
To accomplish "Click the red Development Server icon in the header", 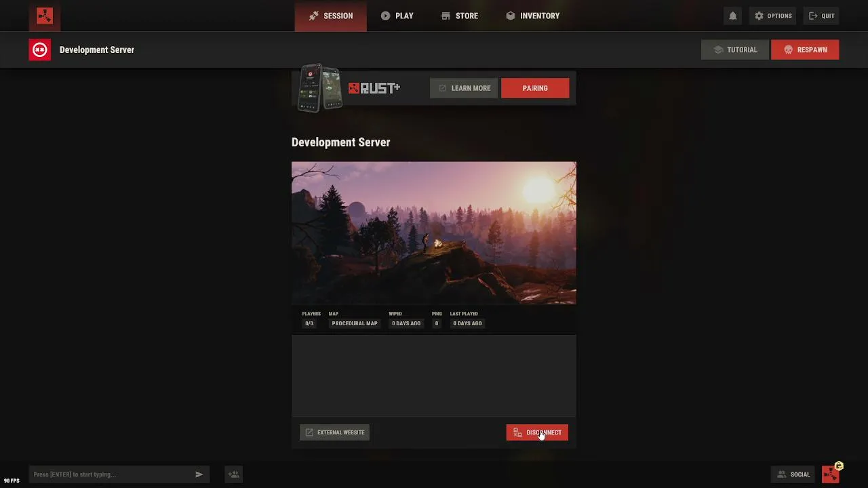I will 39,49.
